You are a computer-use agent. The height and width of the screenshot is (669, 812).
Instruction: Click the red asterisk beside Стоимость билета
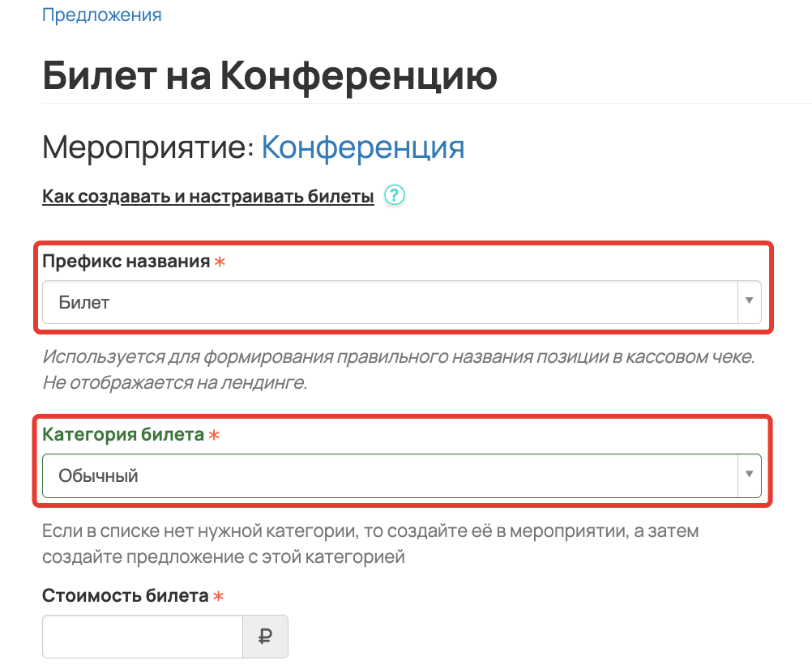click(x=219, y=597)
